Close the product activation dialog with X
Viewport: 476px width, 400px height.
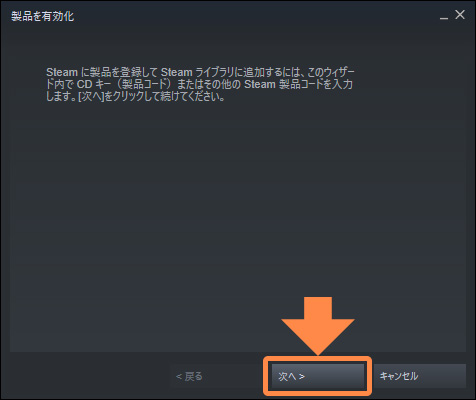coord(460,15)
